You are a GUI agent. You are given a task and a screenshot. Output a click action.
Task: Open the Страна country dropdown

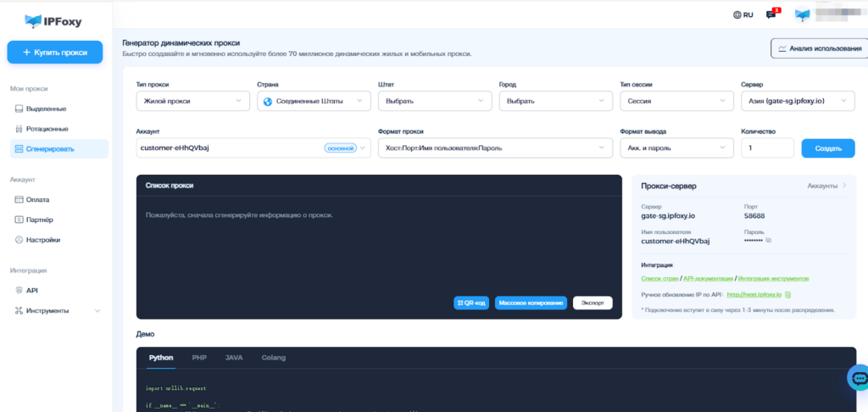[x=314, y=101]
